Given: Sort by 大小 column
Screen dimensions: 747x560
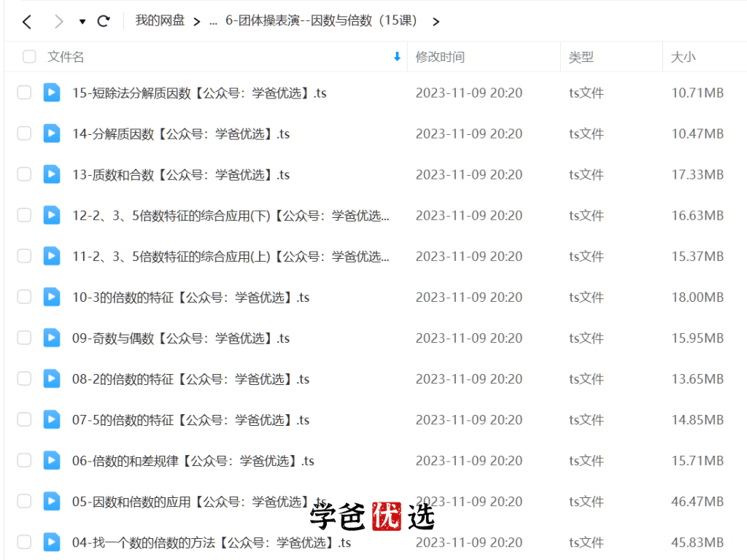Looking at the screenshot, I should coord(683,57).
